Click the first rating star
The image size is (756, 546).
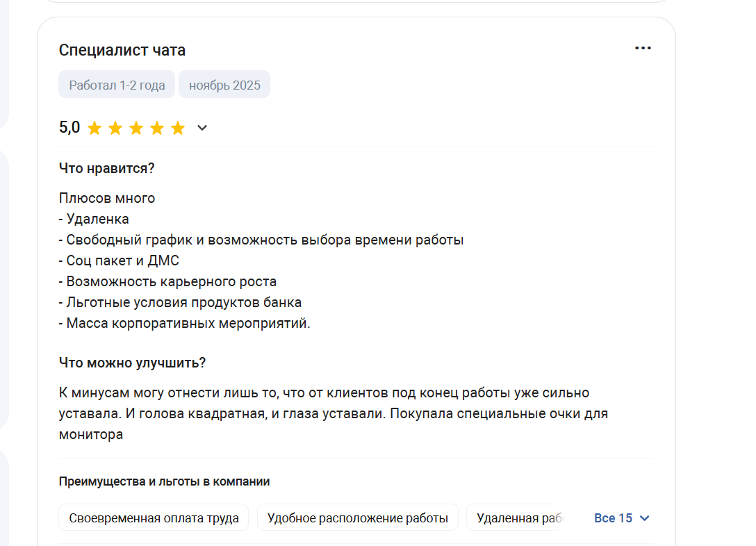[94, 129]
